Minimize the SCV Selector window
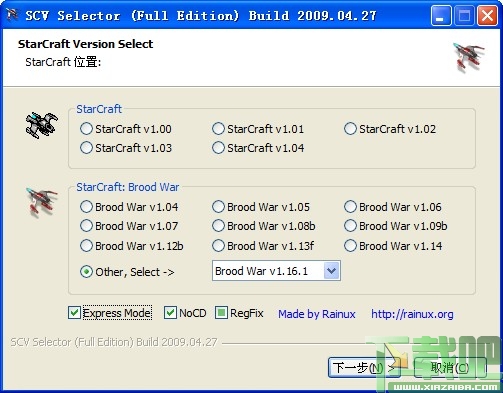The height and width of the screenshot is (393, 503). pyautogui.click(x=441, y=15)
